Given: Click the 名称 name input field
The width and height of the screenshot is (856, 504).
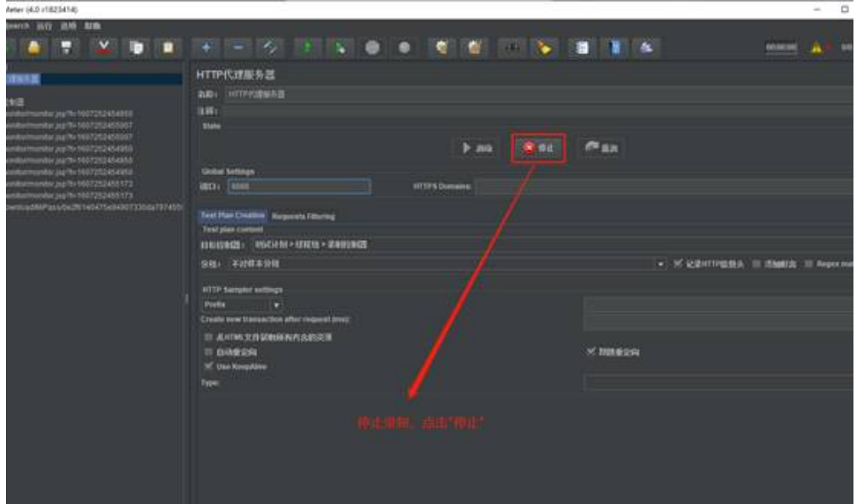Looking at the screenshot, I should coord(538,94).
